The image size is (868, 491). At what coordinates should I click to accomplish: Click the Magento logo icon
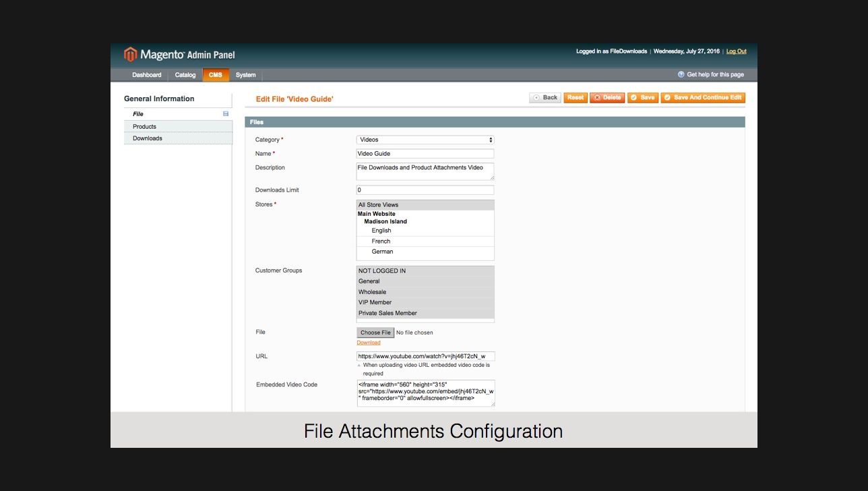pyautogui.click(x=130, y=55)
